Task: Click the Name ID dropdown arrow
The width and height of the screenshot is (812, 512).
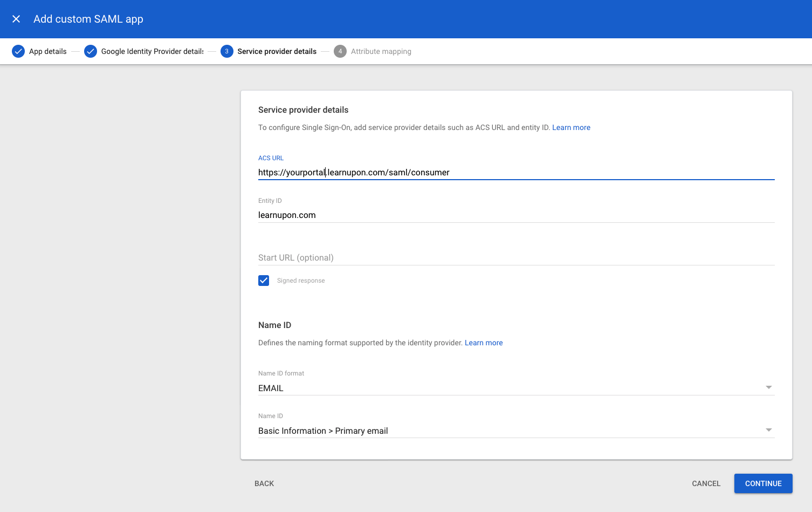Action: coord(769,430)
